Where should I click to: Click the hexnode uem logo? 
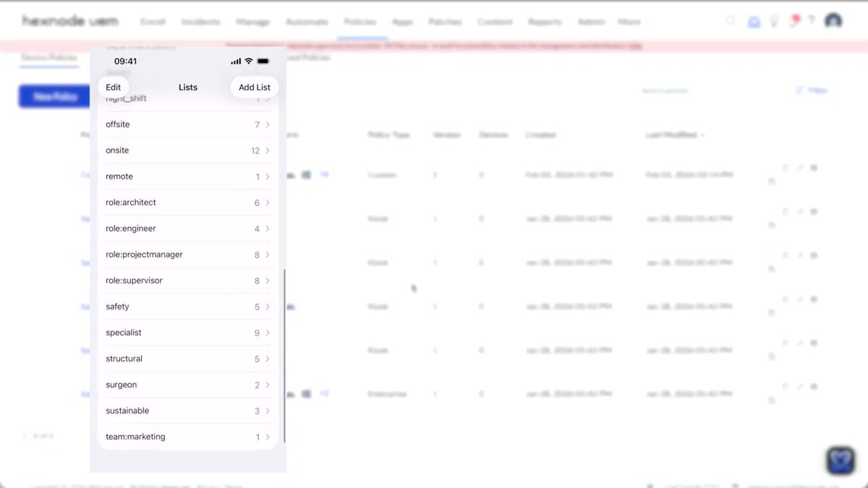click(72, 21)
